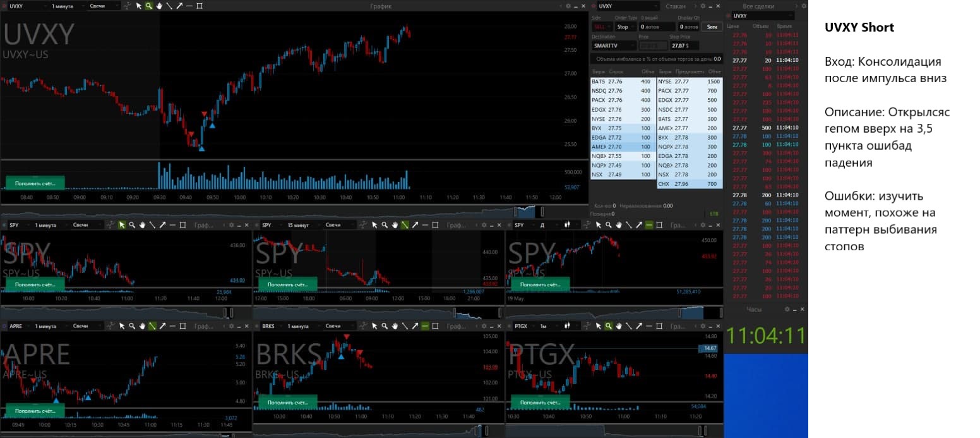
Task: Click Пополнить счёт button in PTGX chart
Action: (x=540, y=401)
